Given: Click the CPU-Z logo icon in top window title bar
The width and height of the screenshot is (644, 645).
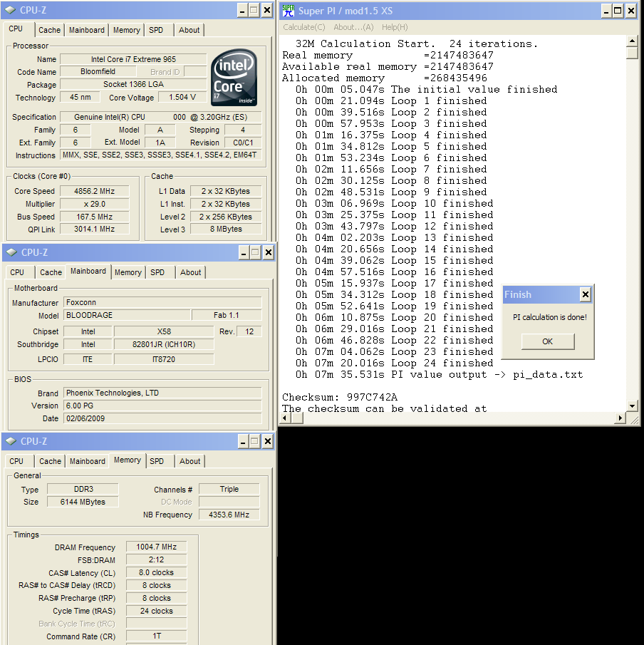Looking at the screenshot, I should (10, 10).
